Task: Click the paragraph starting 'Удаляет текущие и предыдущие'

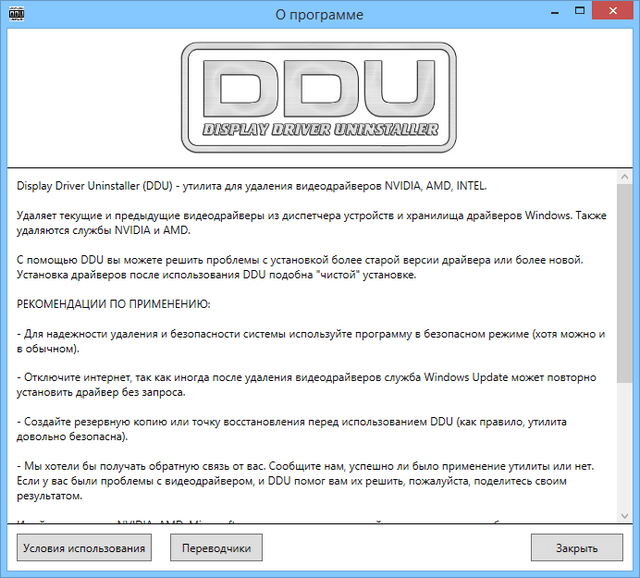Action: tap(311, 223)
